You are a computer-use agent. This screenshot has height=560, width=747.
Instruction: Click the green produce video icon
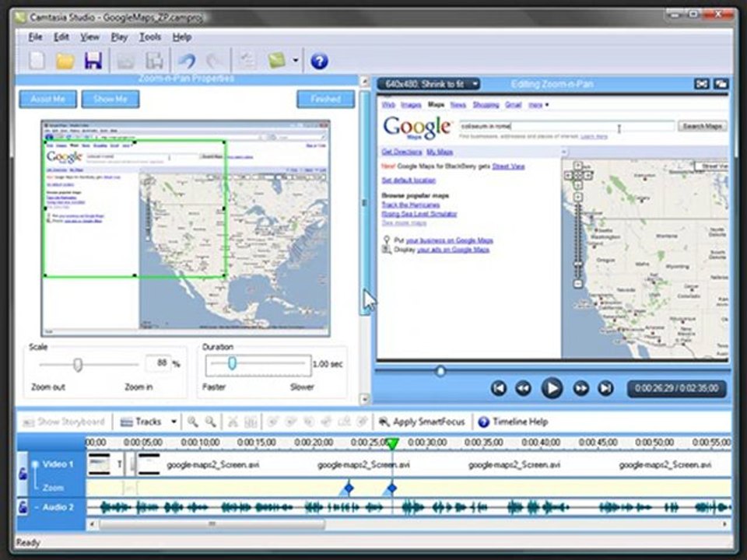point(277,61)
